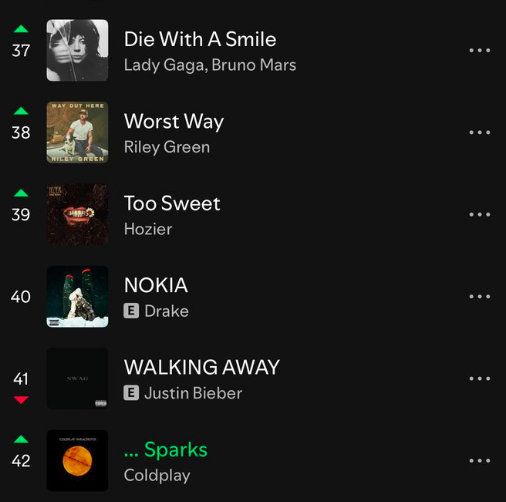506x502 pixels.
Task: Play the Worst Way track title
Action: pos(174,121)
